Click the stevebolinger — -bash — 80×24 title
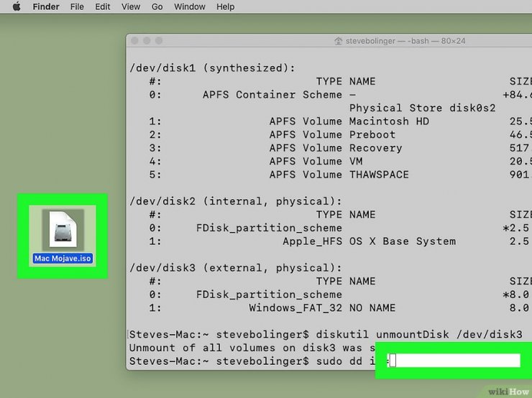Viewport: 532px width, 398px height. point(405,41)
